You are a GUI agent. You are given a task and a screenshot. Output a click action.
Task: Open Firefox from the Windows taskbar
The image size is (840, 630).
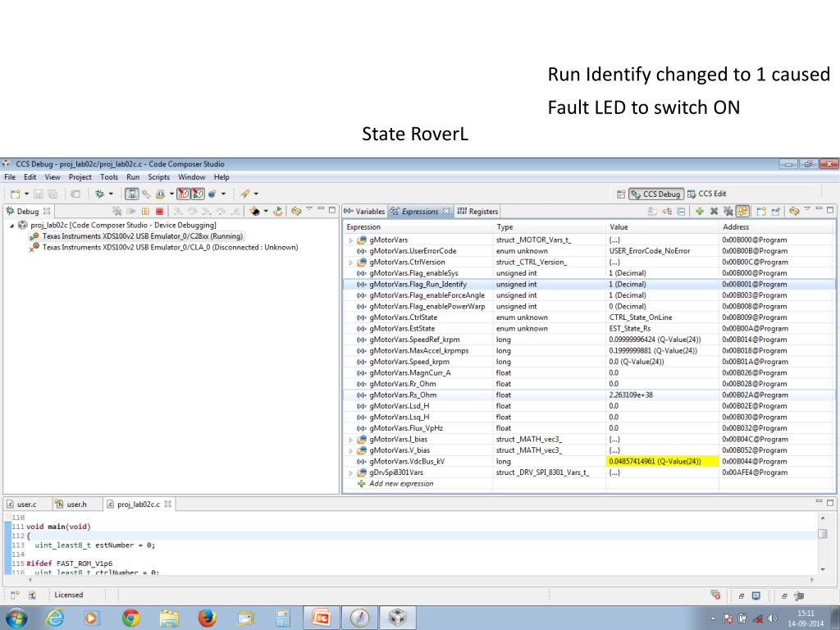(x=207, y=618)
